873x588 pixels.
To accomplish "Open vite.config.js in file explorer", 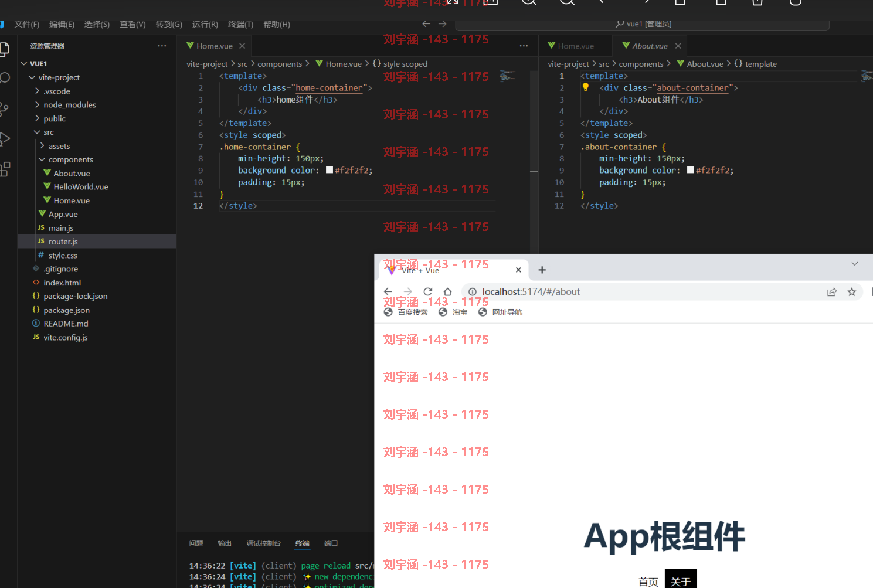I will coord(97,338).
